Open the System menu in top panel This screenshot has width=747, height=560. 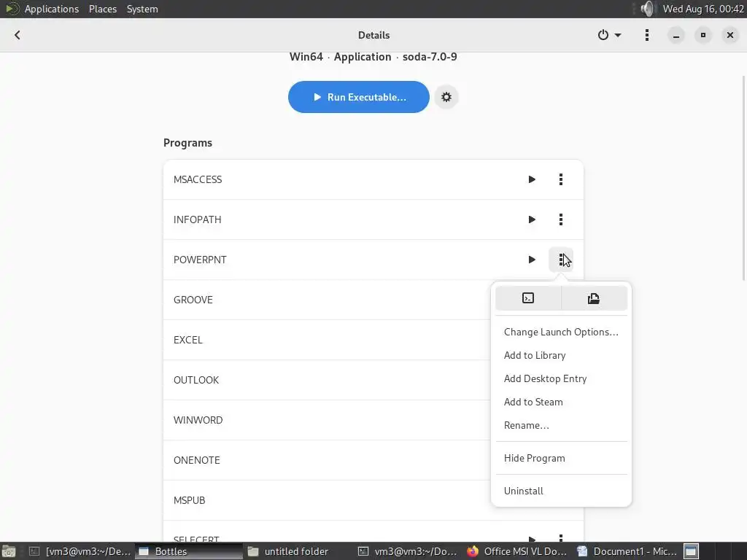point(142,9)
